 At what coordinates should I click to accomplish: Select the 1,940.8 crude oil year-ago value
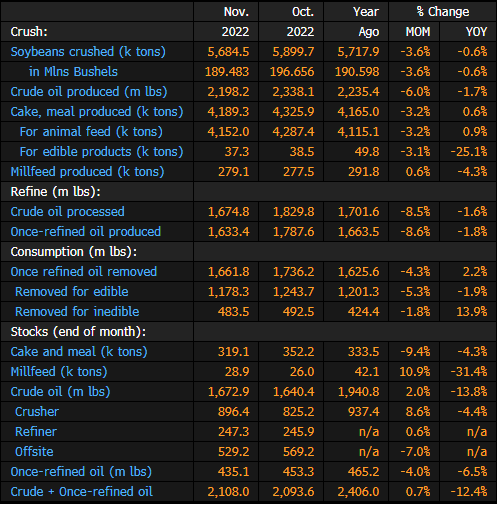click(358, 392)
